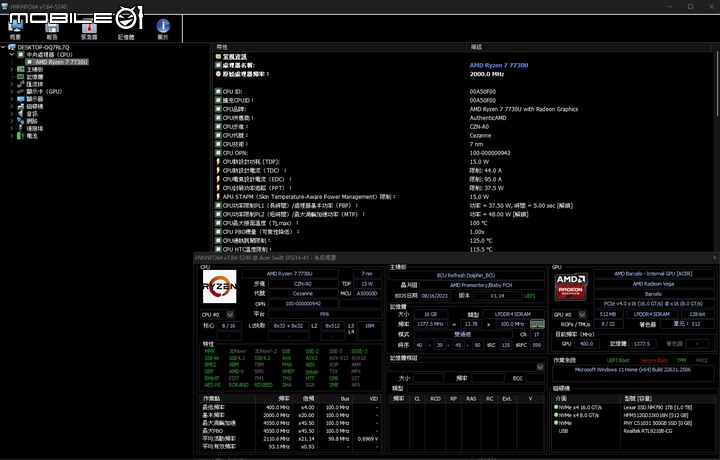Click the CPU category chip icon in tree
The width and height of the screenshot is (720, 460).
pos(21,55)
